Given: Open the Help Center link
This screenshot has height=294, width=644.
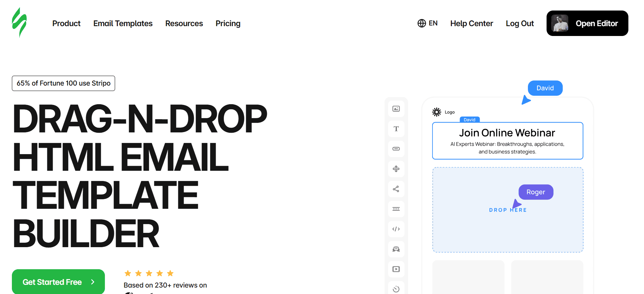Looking at the screenshot, I should (x=472, y=23).
